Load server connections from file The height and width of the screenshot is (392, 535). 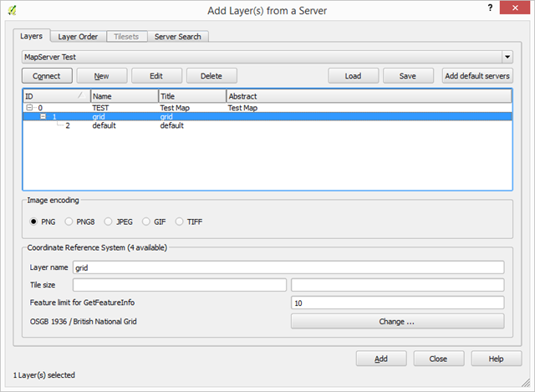click(x=353, y=76)
